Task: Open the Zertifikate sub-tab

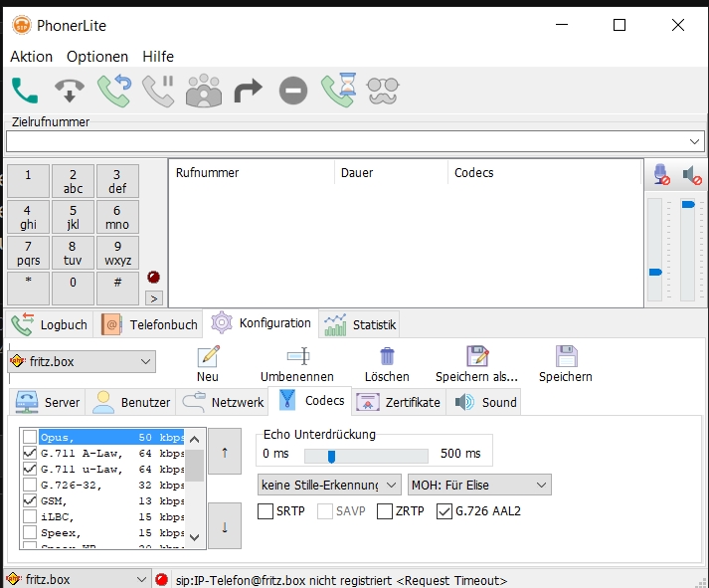Action: coord(399,402)
